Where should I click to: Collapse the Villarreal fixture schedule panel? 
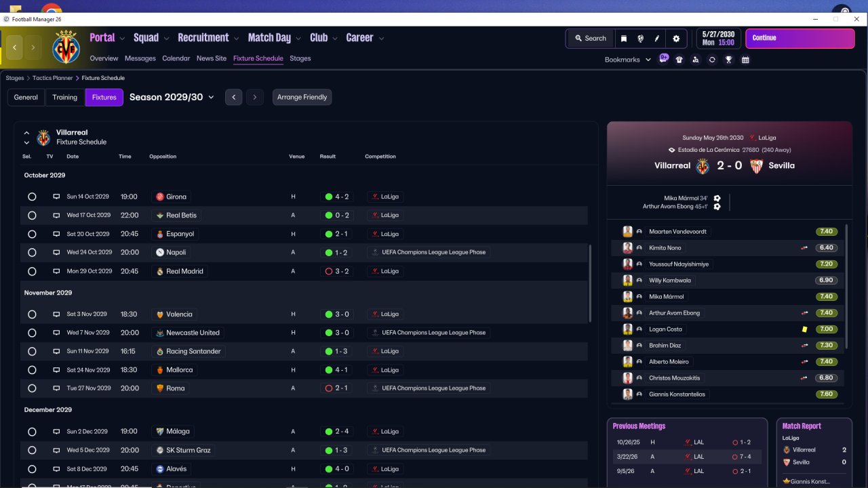(26, 133)
